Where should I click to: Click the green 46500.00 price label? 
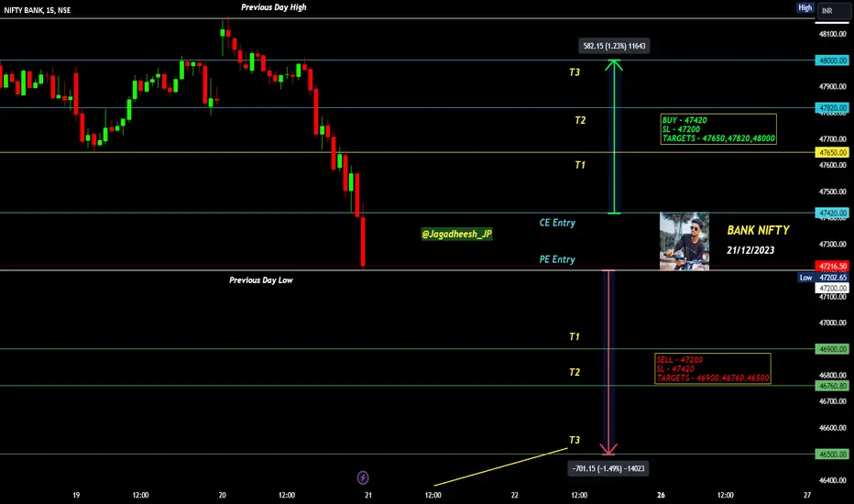pyautogui.click(x=832, y=454)
